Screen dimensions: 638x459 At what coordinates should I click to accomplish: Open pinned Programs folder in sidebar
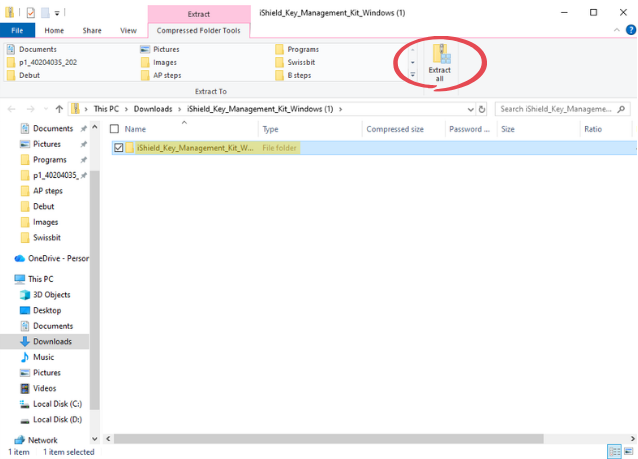point(50,160)
